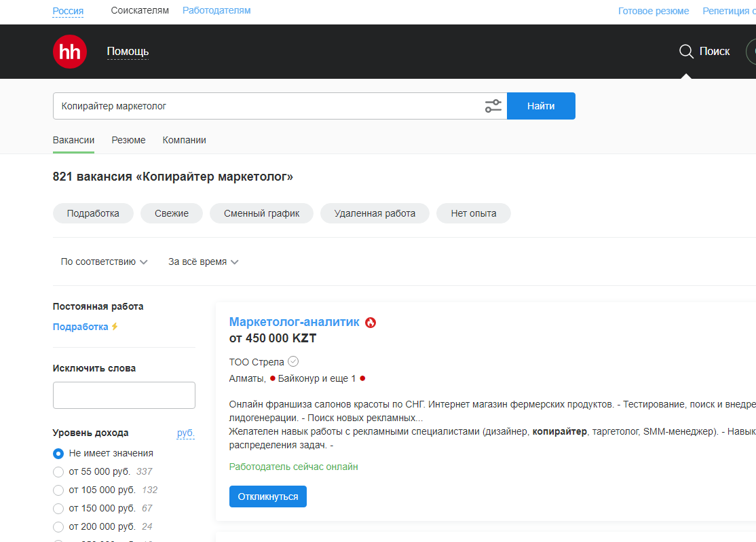Screen dimensions: 756x542
Task: Click the 'Исключить слова' input field
Action: 124,395
